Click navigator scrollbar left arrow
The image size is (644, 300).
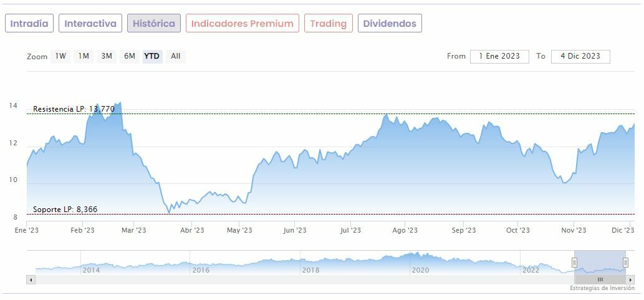pyautogui.click(x=31, y=279)
